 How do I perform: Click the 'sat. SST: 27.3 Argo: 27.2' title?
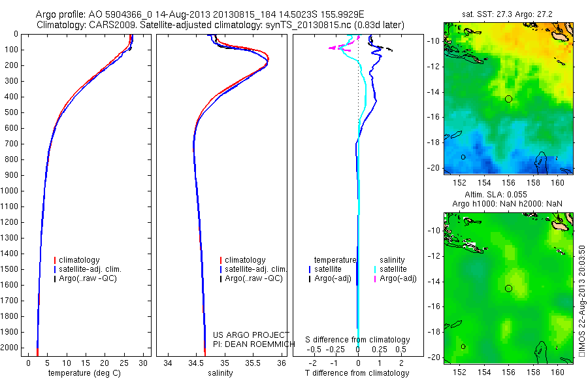pyautogui.click(x=507, y=14)
